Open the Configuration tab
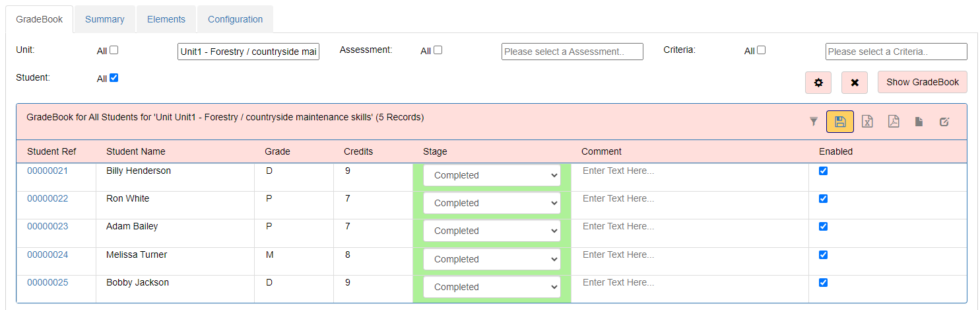This screenshot has height=310, width=980. [236, 19]
